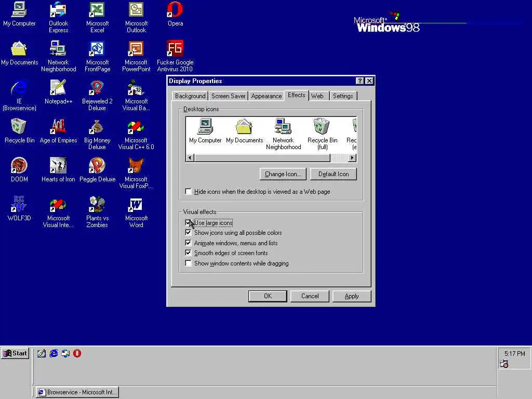Enable Show window contents while dragging

(x=188, y=263)
